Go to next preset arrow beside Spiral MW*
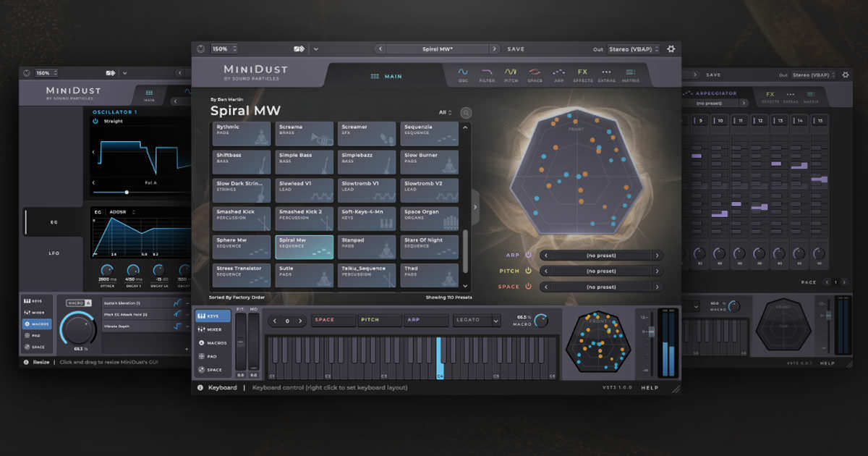868x456 pixels. click(494, 49)
